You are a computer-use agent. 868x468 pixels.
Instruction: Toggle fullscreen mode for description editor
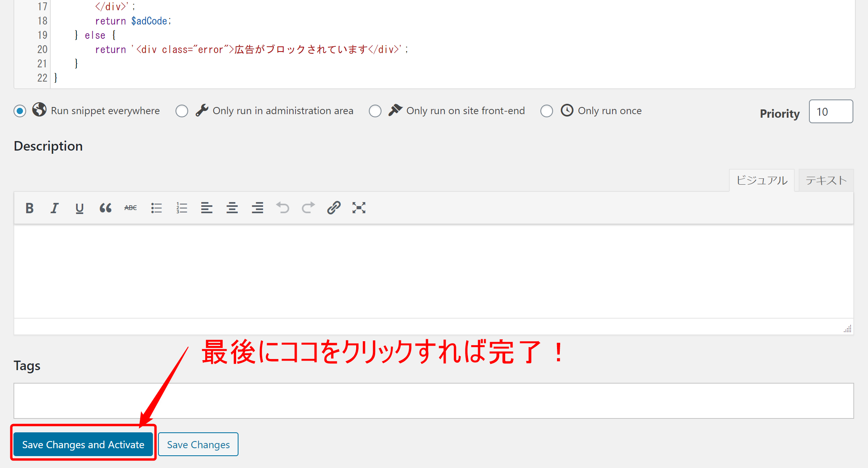(x=359, y=208)
